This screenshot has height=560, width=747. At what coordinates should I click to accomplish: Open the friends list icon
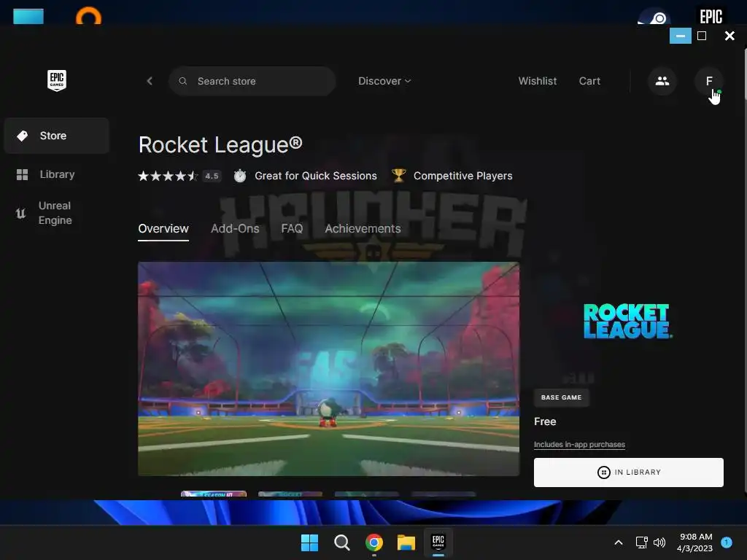(x=662, y=81)
